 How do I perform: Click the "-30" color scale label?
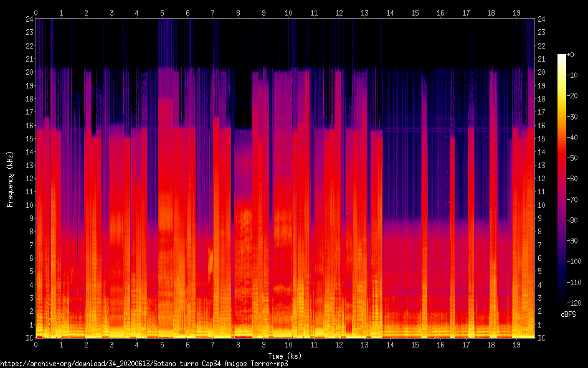(572, 117)
